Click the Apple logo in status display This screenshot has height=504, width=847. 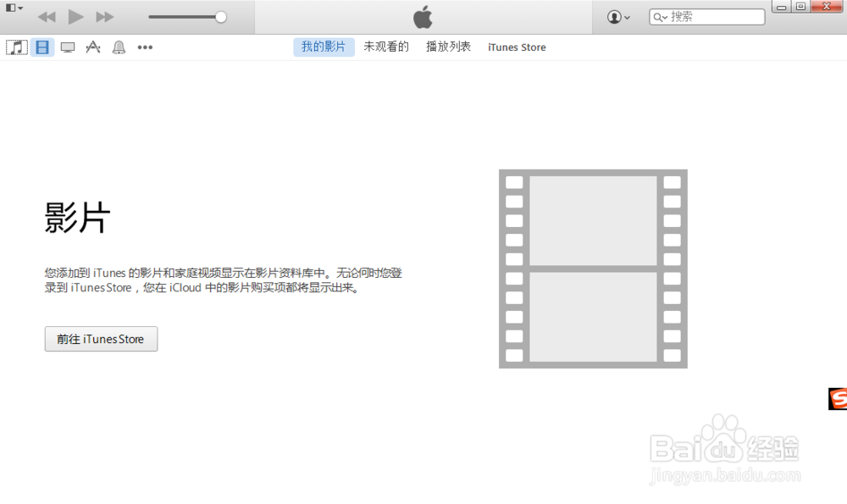[x=423, y=17]
